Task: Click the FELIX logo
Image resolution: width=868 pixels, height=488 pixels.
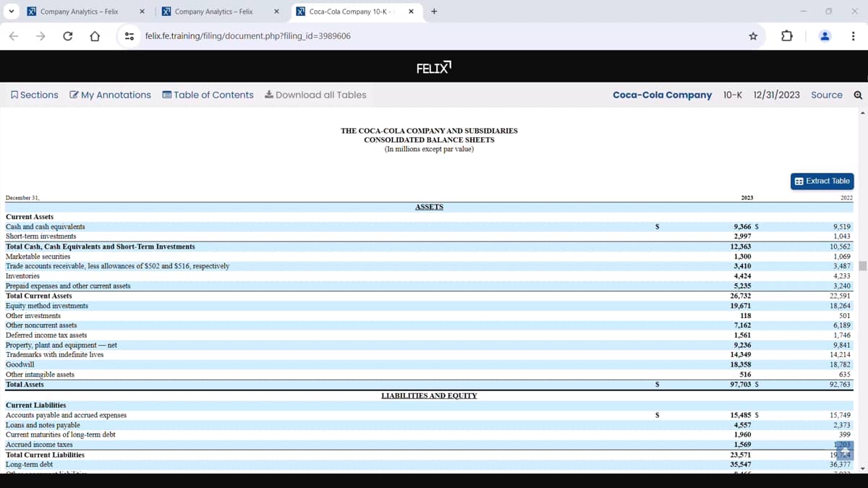Action: (434, 68)
